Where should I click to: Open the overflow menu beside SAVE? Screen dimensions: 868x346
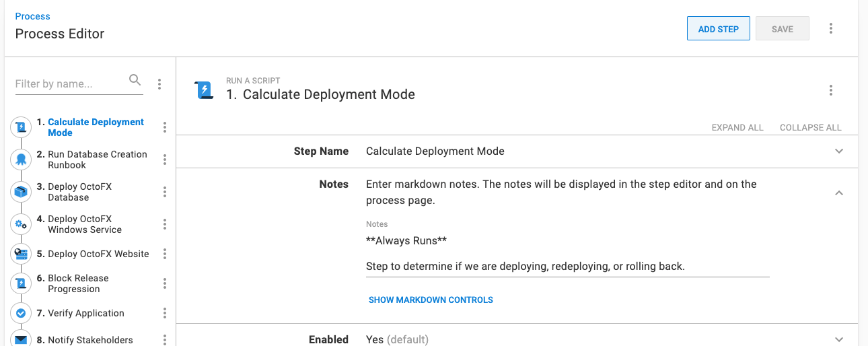click(x=831, y=28)
